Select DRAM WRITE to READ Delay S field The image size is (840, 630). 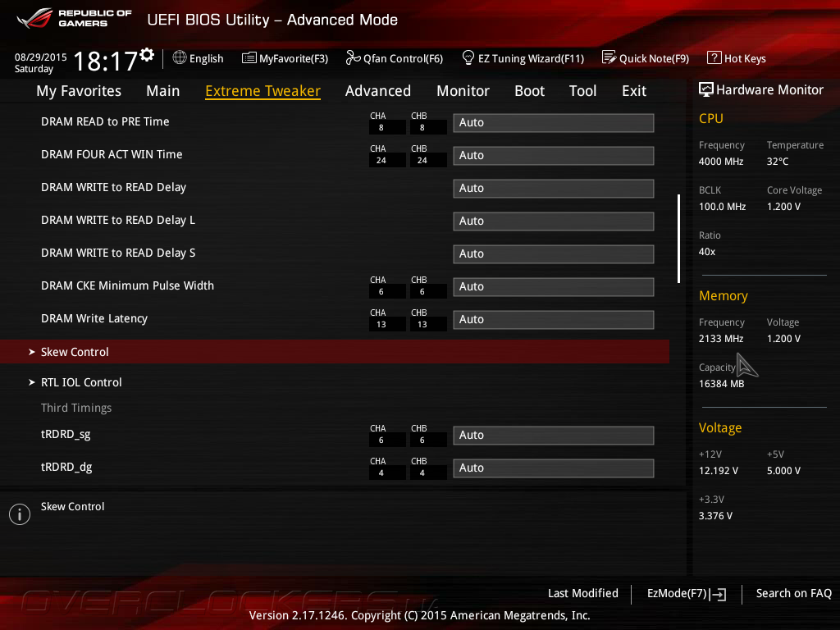tap(554, 254)
